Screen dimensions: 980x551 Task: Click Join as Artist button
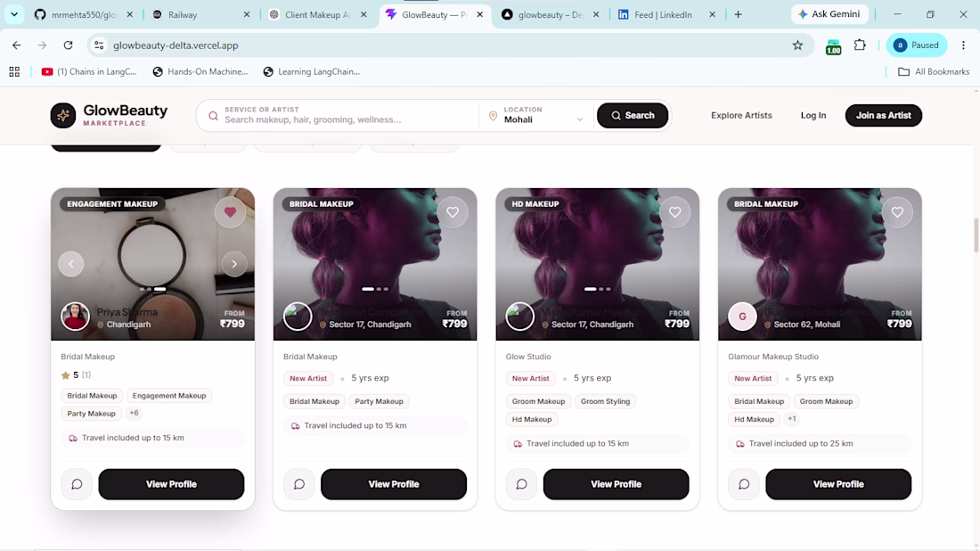884,115
